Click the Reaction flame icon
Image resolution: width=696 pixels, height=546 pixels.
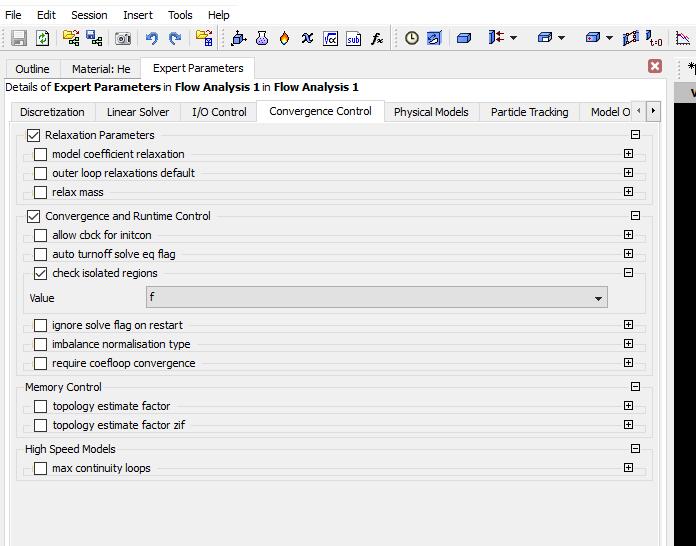(x=285, y=38)
